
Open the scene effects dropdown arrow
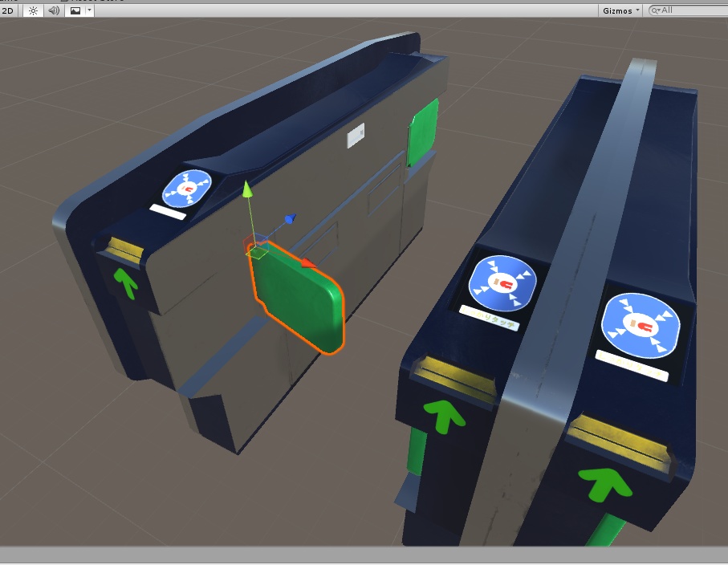click(89, 10)
